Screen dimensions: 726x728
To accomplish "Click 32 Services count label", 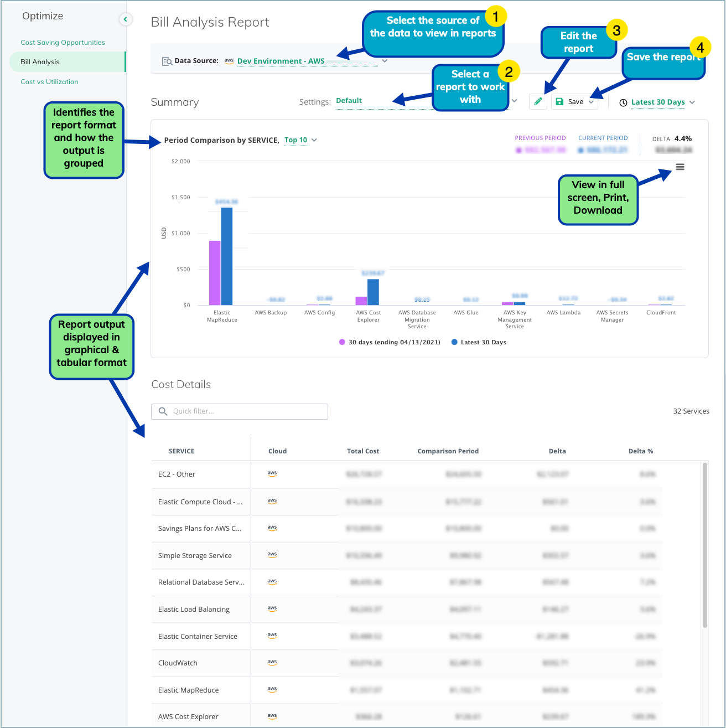I will [x=691, y=411].
